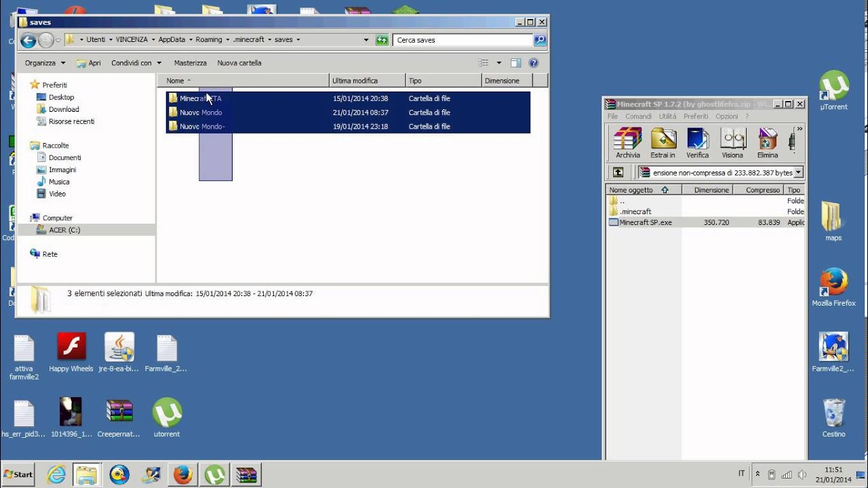868x488 pixels.
Task: Open µTorrent from the taskbar
Action: coord(215,474)
